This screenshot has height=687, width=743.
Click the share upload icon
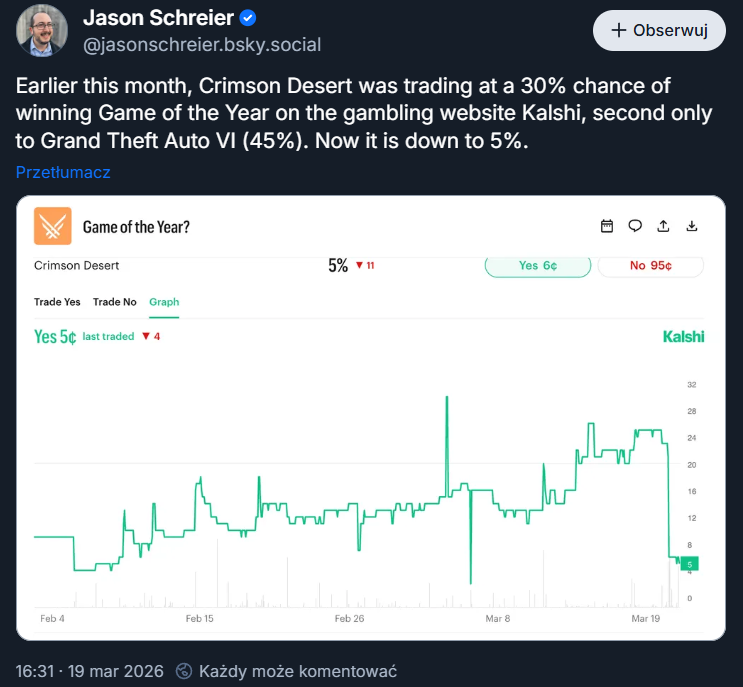pos(662,226)
